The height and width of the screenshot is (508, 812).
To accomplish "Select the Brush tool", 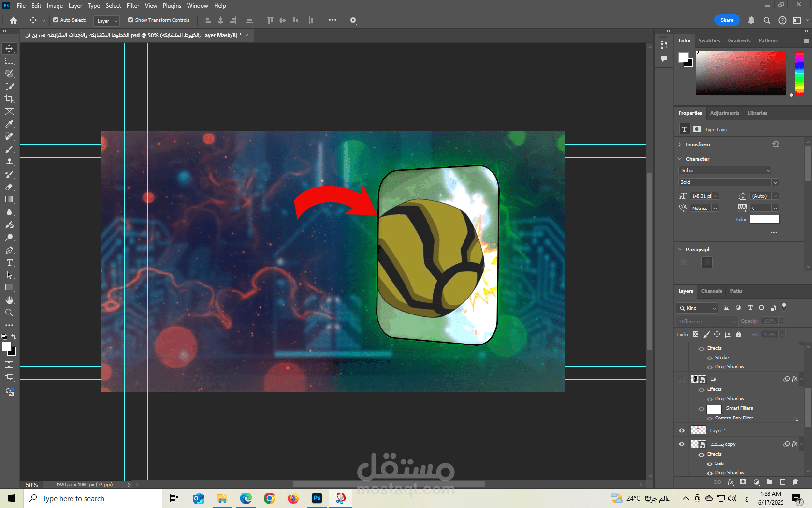I will (x=9, y=149).
